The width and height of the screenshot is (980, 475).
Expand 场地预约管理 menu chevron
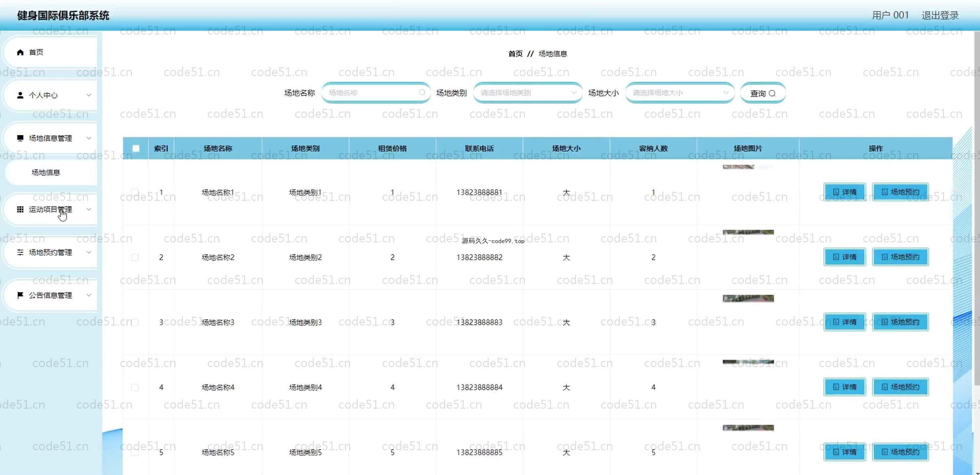[x=89, y=252]
